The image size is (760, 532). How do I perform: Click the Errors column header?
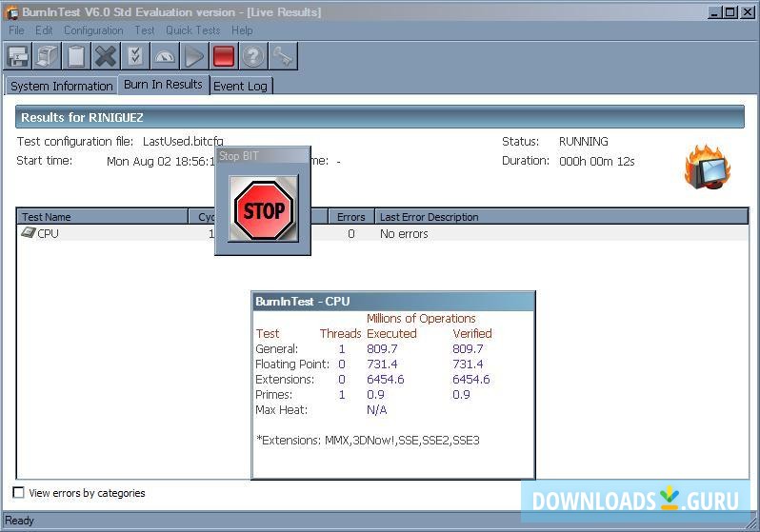tap(350, 217)
